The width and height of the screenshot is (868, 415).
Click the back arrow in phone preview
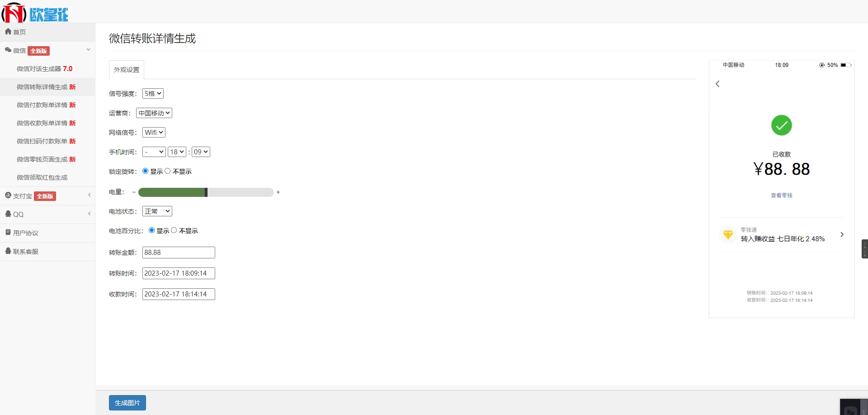pos(717,84)
